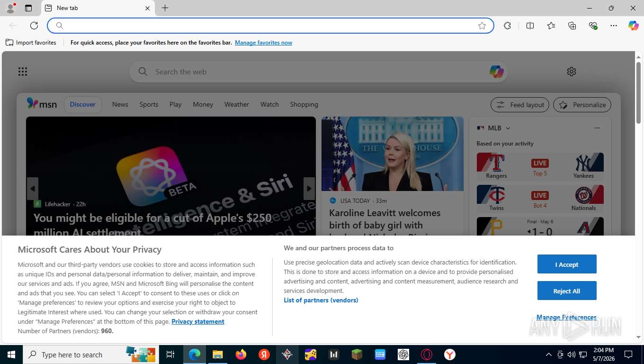This screenshot has width=644, height=364.
Task: Click Reject All button
Action: [567, 291]
